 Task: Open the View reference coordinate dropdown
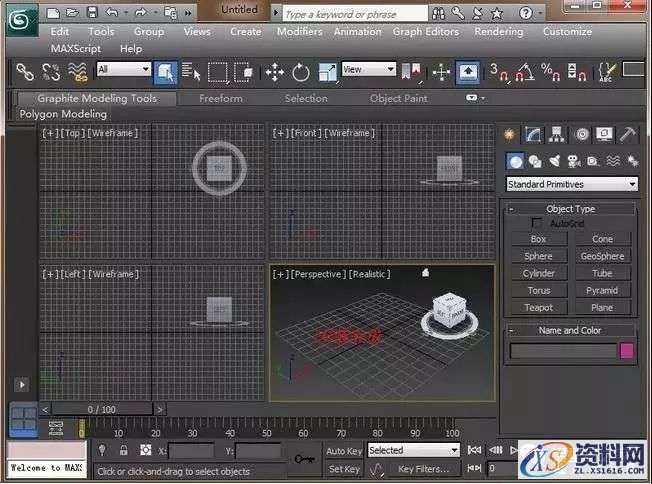368,69
